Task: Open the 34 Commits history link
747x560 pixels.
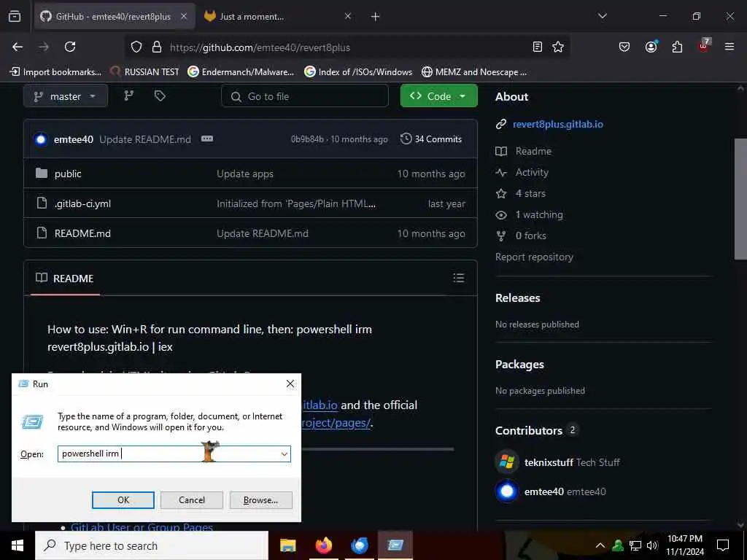Action: tap(431, 139)
